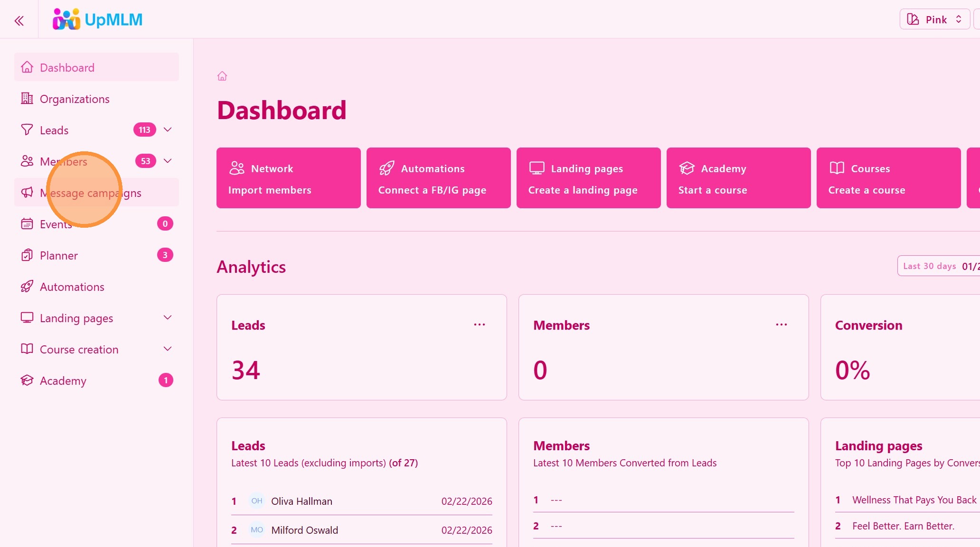Collapse sidebar with double-chevron icon
Viewport: 980px width, 547px height.
click(x=19, y=20)
